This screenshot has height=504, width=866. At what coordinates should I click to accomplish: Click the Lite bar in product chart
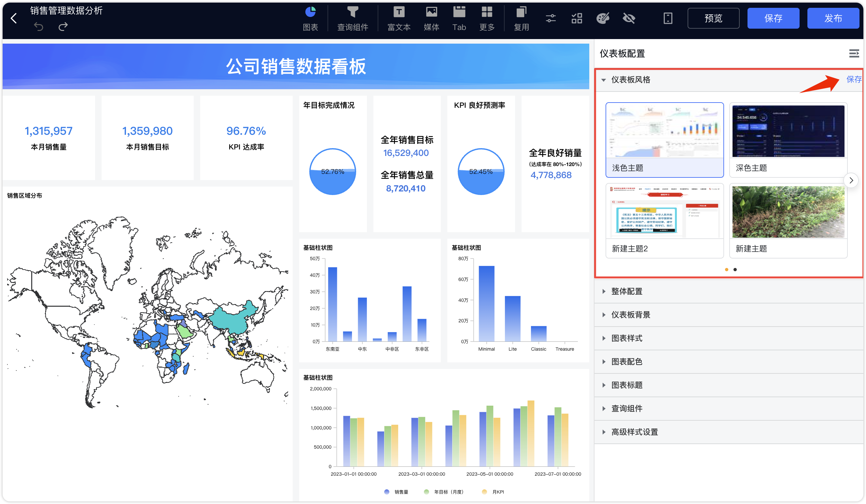tap(512, 318)
